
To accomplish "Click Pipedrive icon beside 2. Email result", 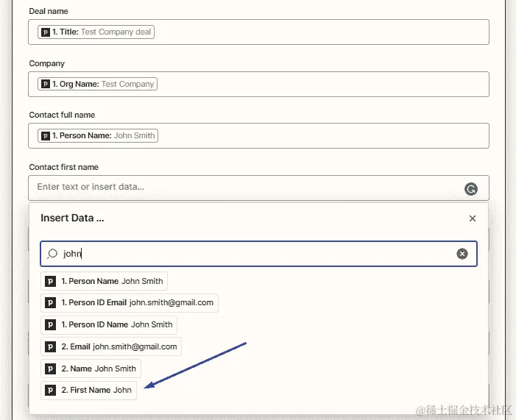I will pos(50,346).
